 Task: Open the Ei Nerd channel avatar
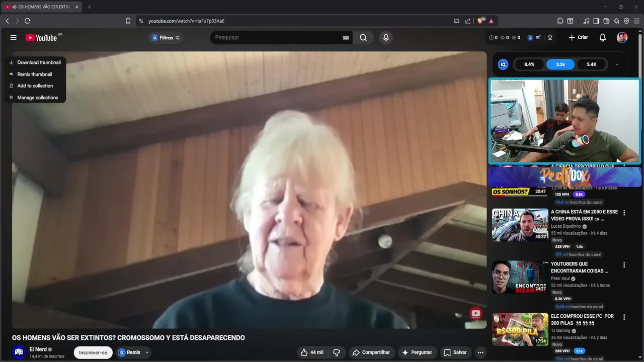coord(19,352)
